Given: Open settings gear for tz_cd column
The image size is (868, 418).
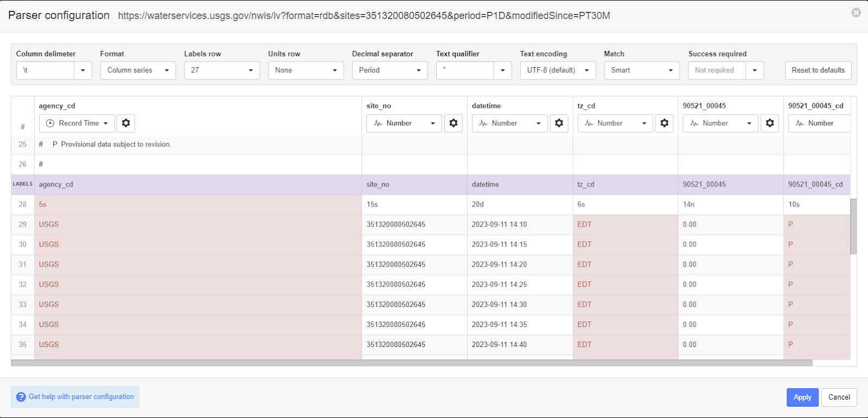Looking at the screenshot, I should [665, 123].
